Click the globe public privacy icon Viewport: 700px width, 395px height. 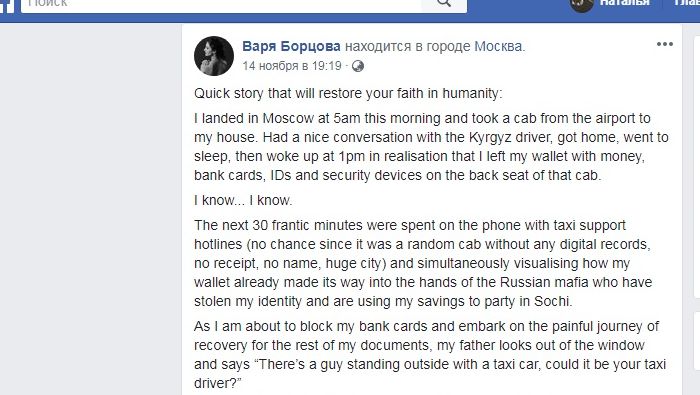click(358, 66)
